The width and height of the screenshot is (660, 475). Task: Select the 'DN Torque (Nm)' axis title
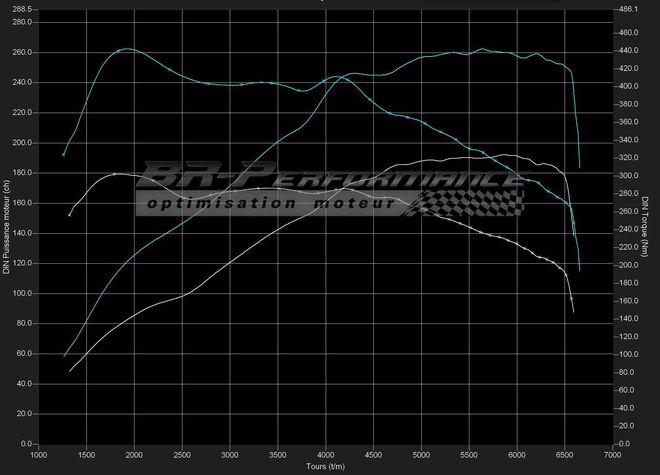(x=648, y=224)
